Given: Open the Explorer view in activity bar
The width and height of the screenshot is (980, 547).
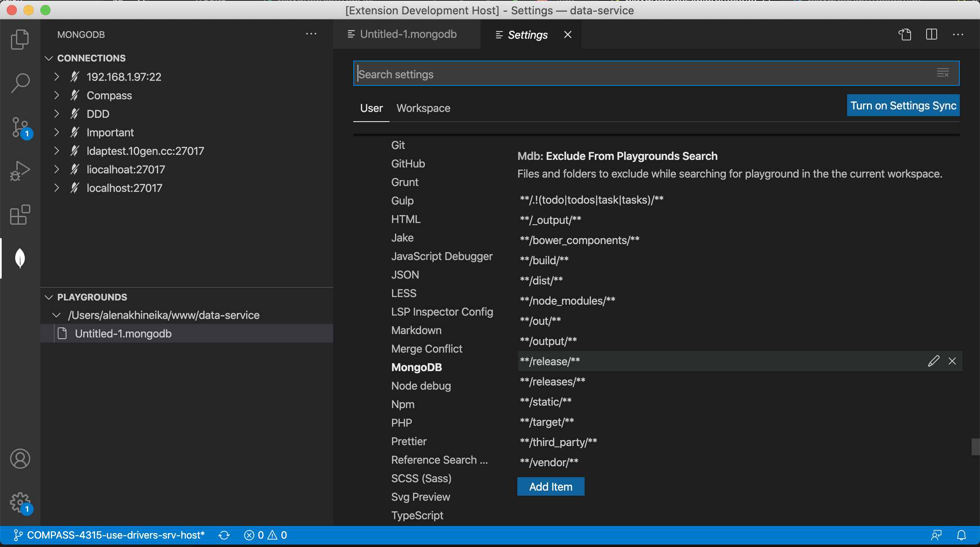Looking at the screenshot, I should click(x=20, y=40).
